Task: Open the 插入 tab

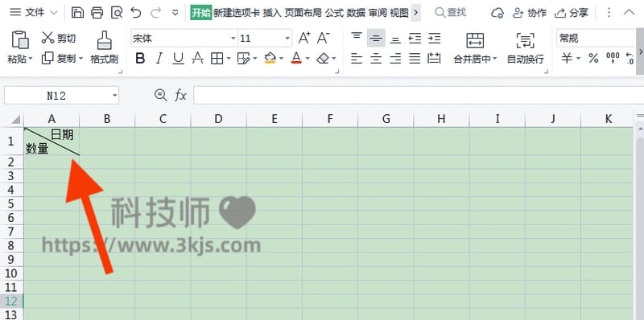Action: 272,13
